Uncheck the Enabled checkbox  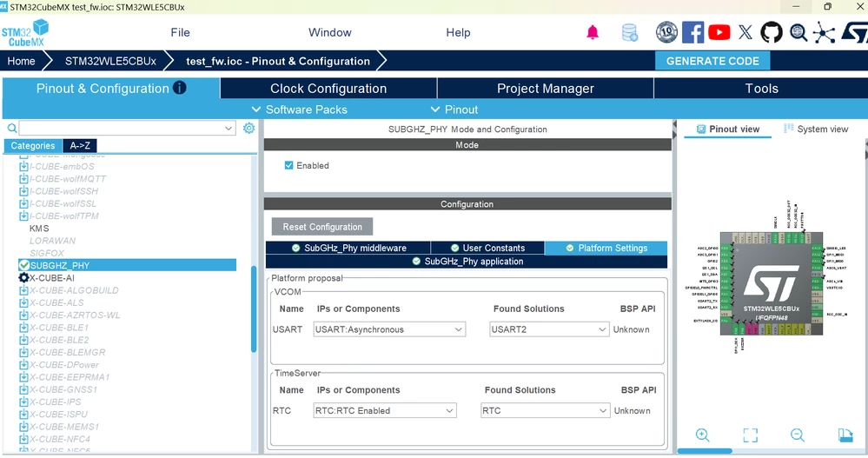tap(288, 166)
